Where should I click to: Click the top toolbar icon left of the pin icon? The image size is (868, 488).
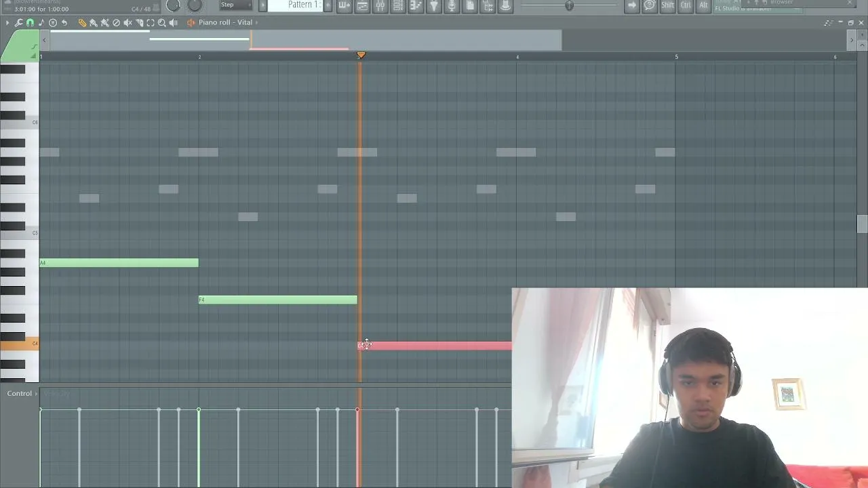tap(416, 5)
